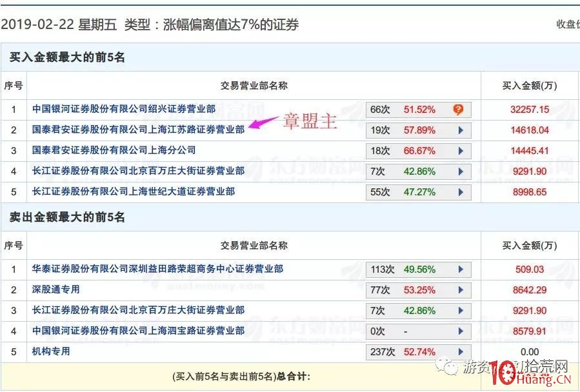This screenshot has width=580, height=392.
Task: Click the orange question mark icon beside 51.52%
Action: point(458,109)
